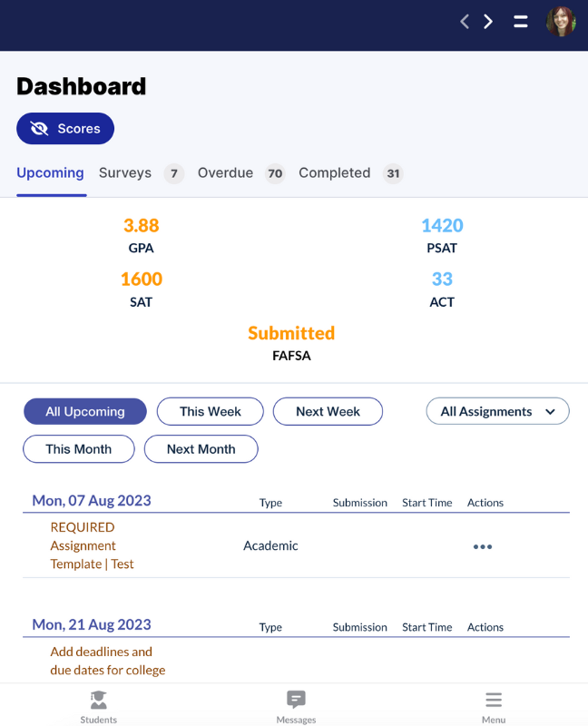This screenshot has width=588, height=726.
Task: Click the forward arrow in header
Action: [x=488, y=22]
